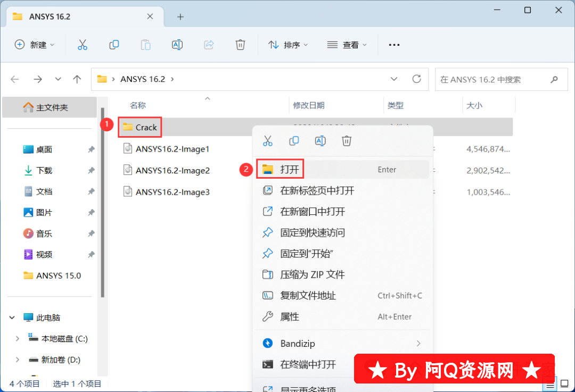Click the Rename icon in the toolbar
The height and width of the screenshot is (392, 575).
[x=177, y=45]
